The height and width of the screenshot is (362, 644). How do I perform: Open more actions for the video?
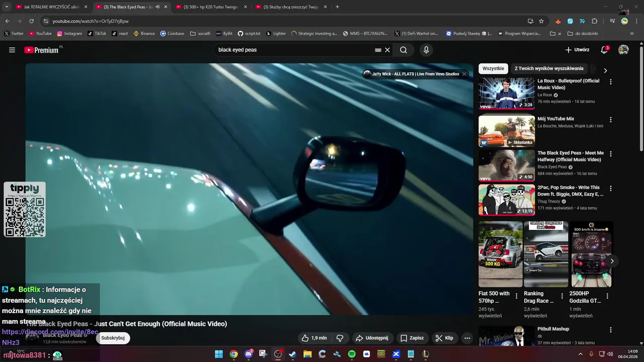coord(467,338)
